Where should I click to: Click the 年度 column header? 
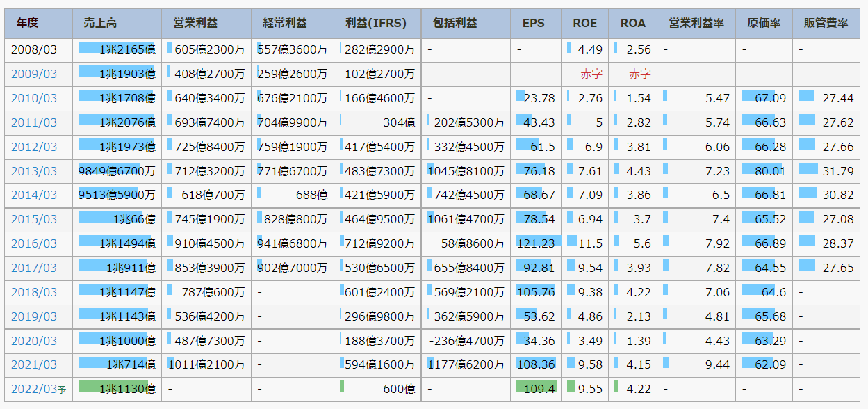(38, 24)
